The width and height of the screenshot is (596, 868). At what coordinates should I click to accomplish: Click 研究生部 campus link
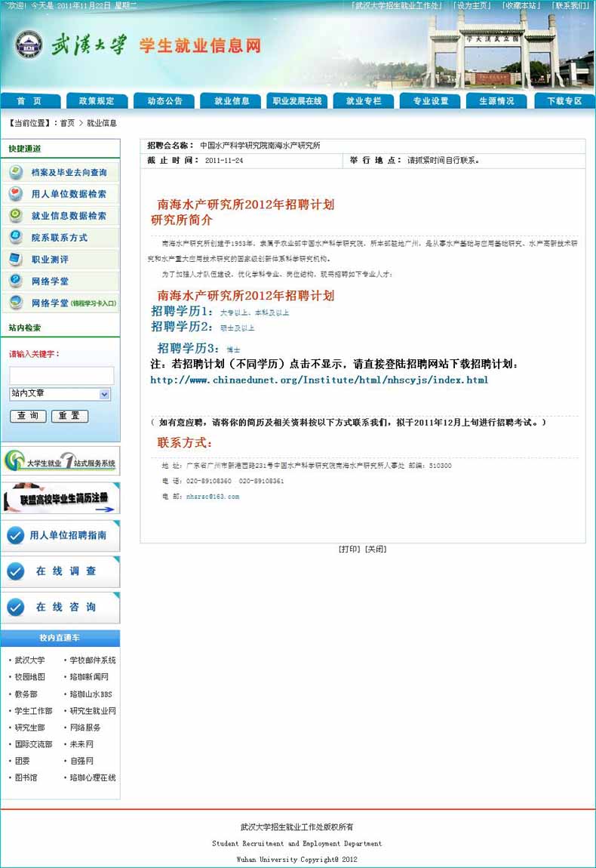tap(30, 728)
